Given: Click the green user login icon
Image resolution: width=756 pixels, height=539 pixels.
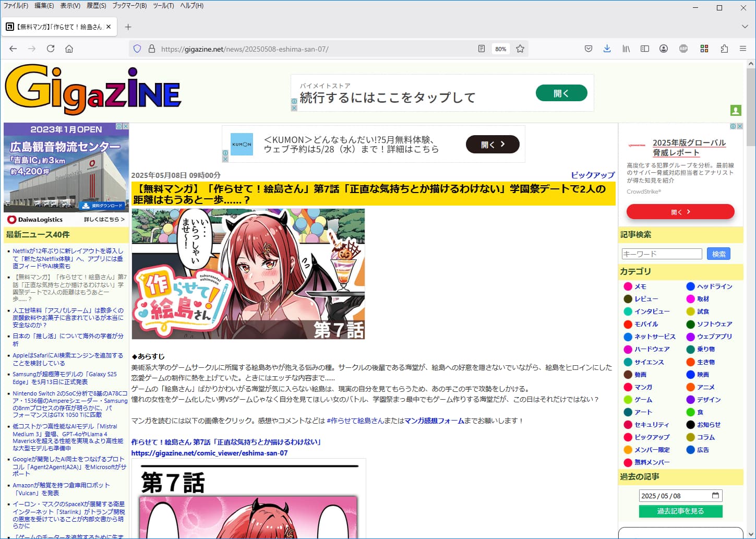Looking at the screenshot, I should [736, 110].
